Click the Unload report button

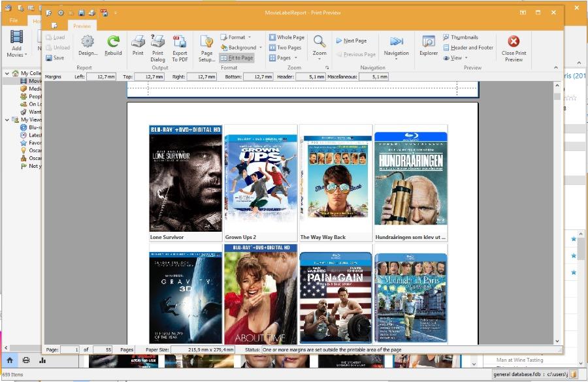[x=57, y=48]
